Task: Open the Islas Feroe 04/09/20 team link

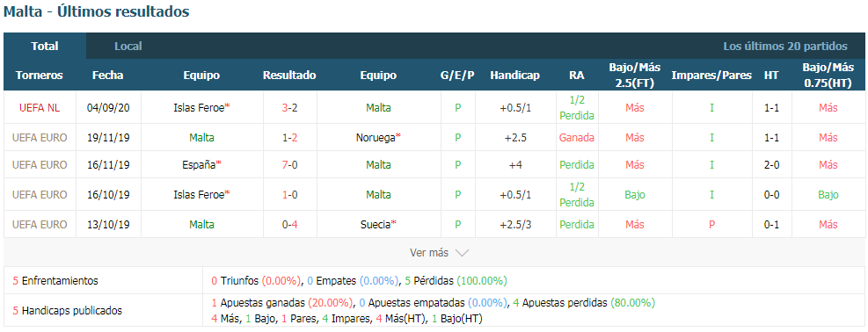Action: 199,108
